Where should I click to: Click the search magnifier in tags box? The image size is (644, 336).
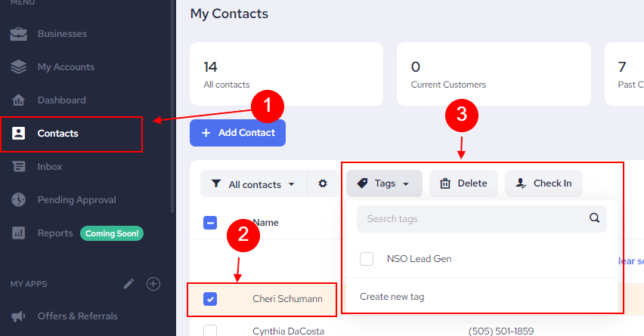595,219
